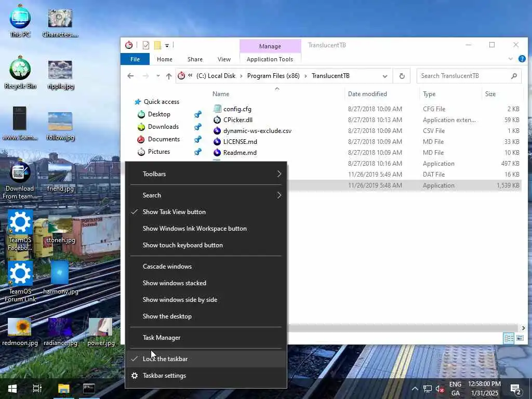
Task: Select power.jpg desktop file
Action: 101,332
